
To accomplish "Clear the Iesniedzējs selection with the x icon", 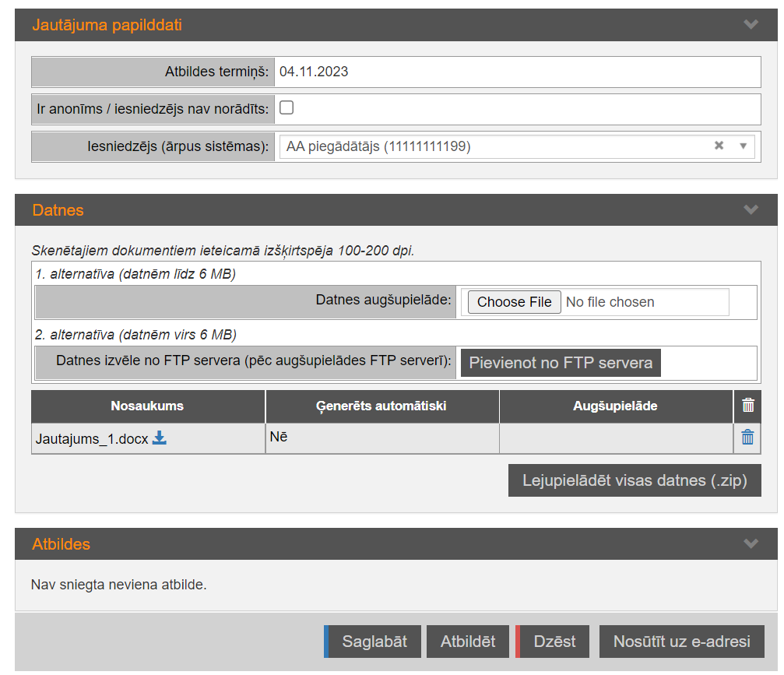I will (x=719, y=146).
